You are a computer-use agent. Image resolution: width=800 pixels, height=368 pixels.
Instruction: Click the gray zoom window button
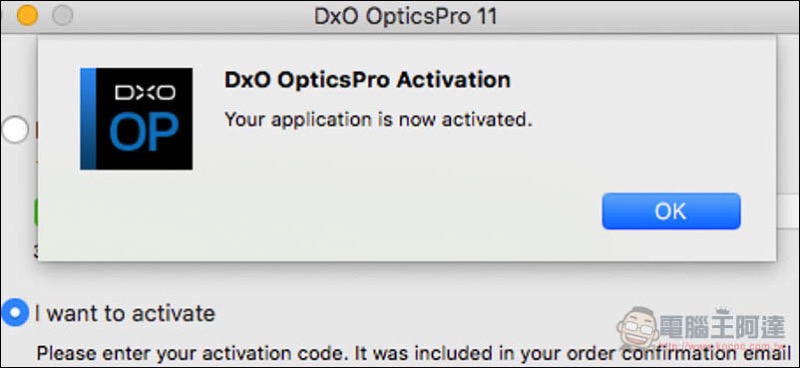tap(62, 16)
